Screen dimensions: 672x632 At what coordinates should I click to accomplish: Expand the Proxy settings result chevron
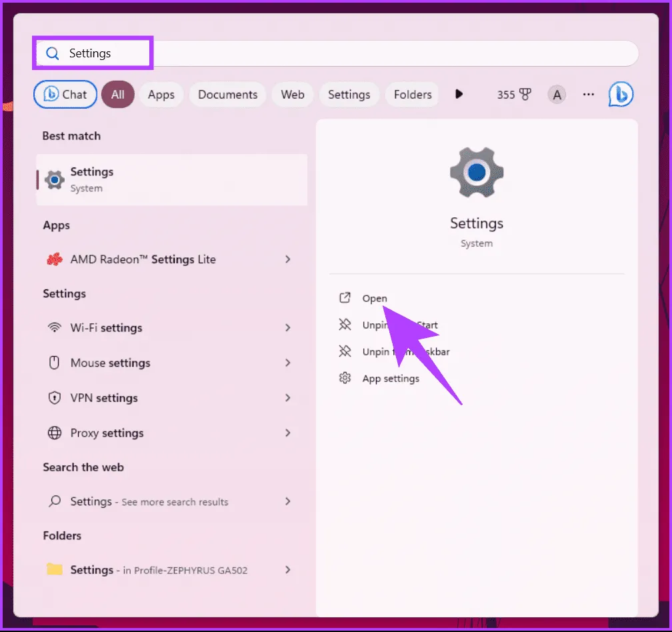click(x=288, y=433)
